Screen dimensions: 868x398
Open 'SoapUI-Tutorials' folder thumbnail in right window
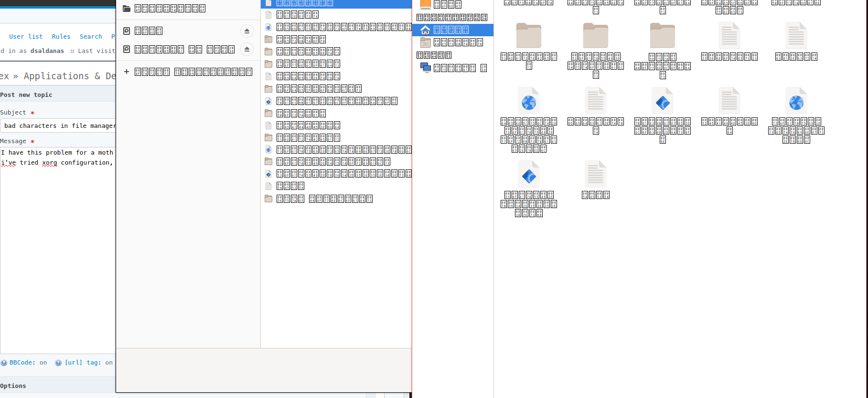tap(596, 36)
